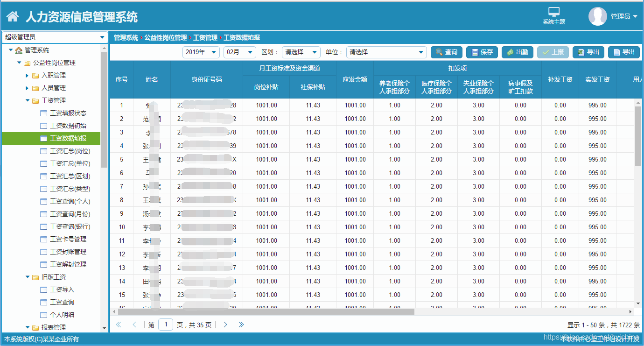Open 工资卡号管理 page

68,239
